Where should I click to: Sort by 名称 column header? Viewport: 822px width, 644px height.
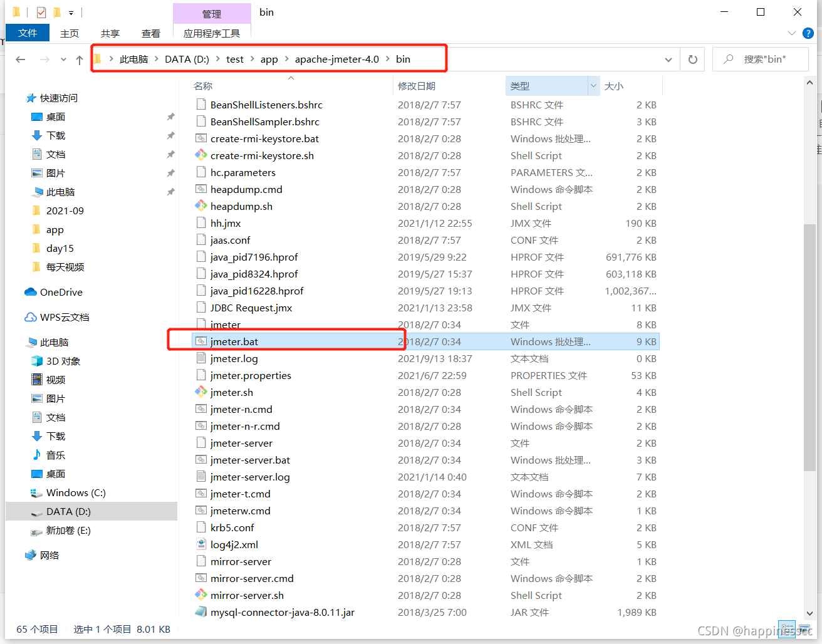pyautogui.click(x=203, y=86)
